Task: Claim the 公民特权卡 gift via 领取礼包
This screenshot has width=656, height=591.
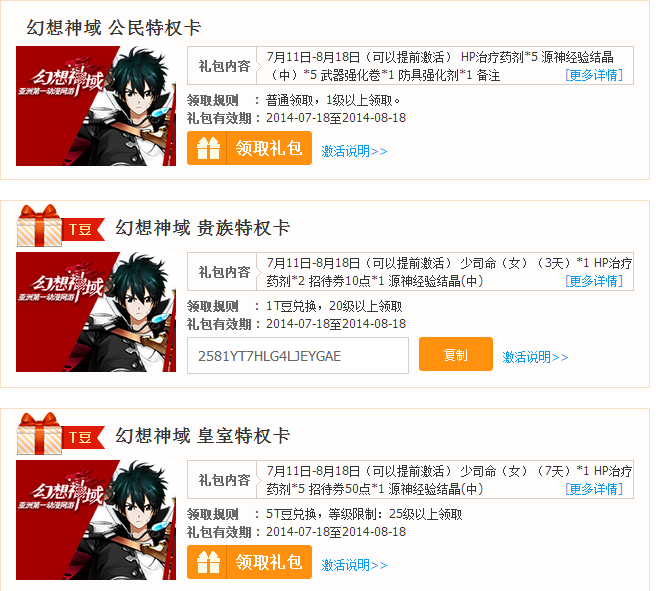Action: point(249,148)
